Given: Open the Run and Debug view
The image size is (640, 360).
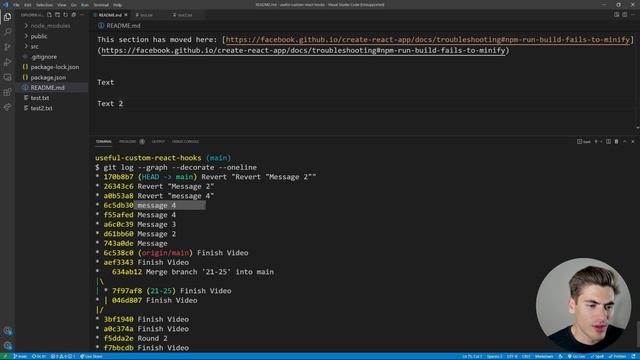Looking at the screenshot, I should (x=7, y=62).
